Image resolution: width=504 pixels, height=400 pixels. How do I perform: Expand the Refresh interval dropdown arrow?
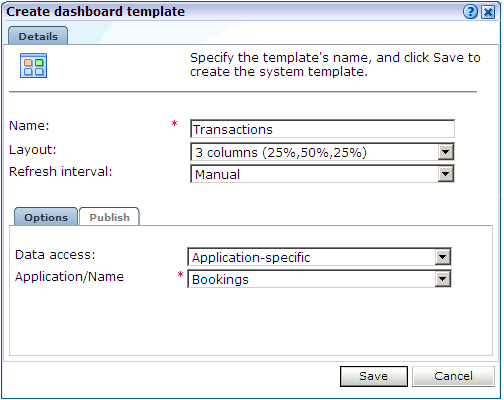445,174
